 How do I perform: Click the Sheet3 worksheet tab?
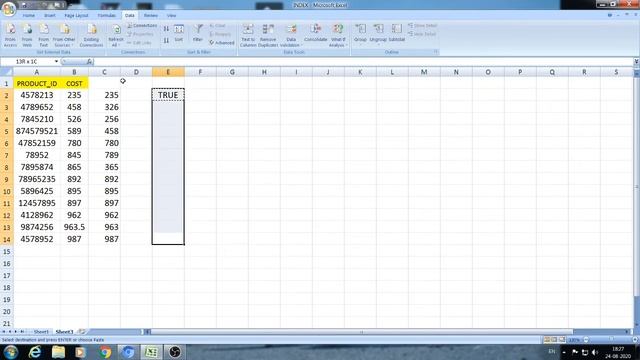click(64, 332)
